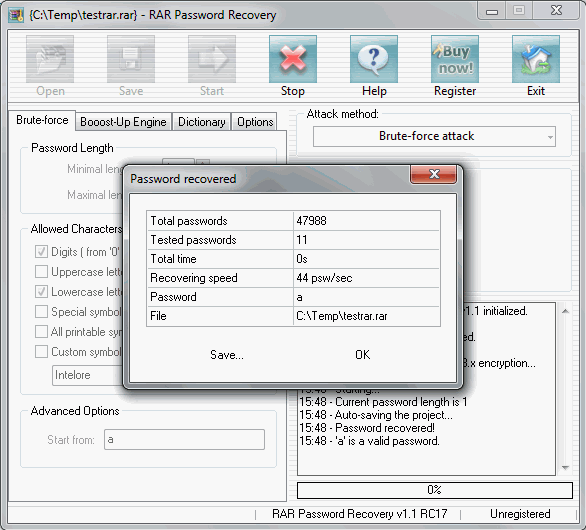586x530 pixels.
Task: Click the 0% progress bar
Action: coord(435,490)
